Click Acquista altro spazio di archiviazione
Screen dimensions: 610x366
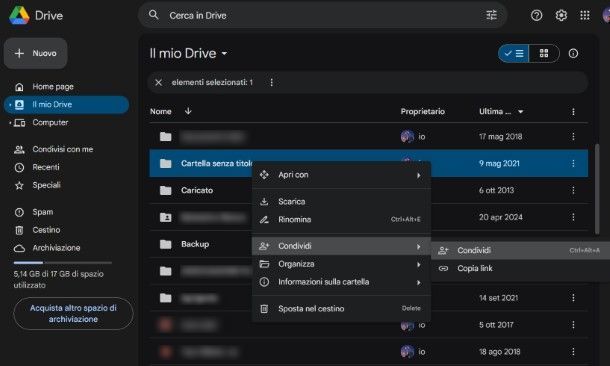point(73,313)
